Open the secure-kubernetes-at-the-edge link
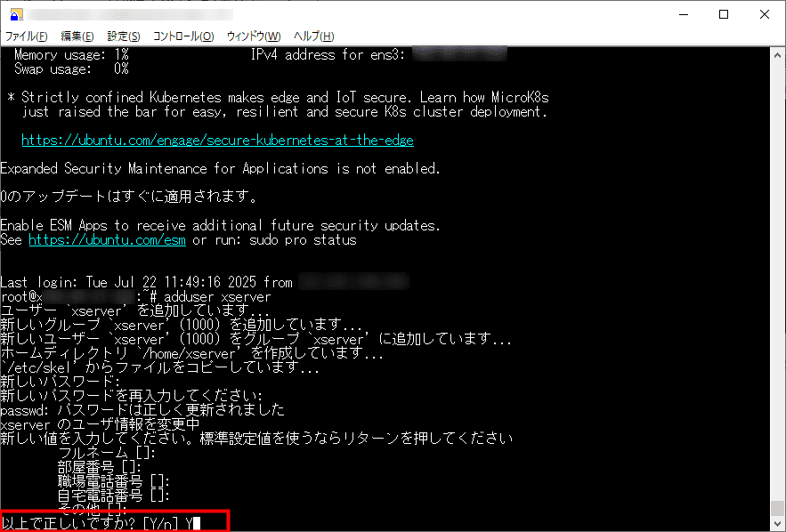This screenshot has height=532, width=786. (217, 141)
